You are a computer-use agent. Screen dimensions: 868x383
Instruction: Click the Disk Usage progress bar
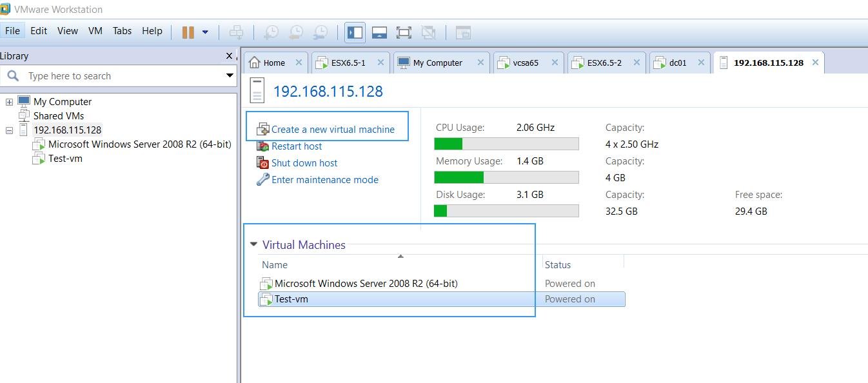point(506,211)
